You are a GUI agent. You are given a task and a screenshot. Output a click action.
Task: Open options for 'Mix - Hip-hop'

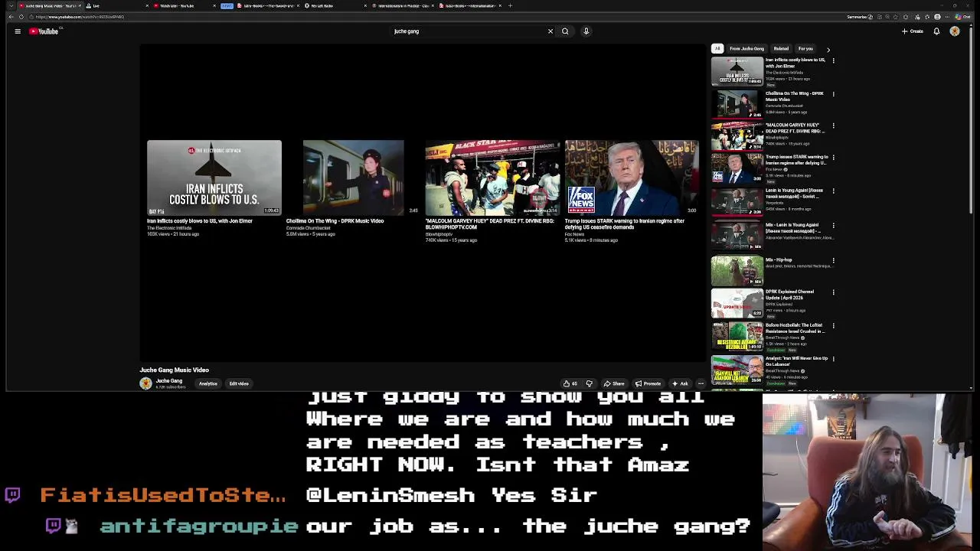pyautogui.click(x=833, y=260)
